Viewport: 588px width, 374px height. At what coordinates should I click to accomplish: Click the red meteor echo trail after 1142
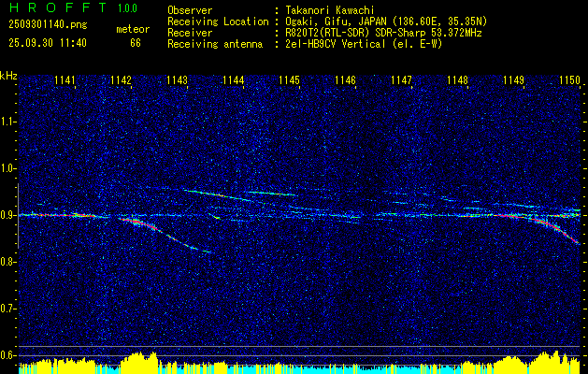(x=138, y=223)
